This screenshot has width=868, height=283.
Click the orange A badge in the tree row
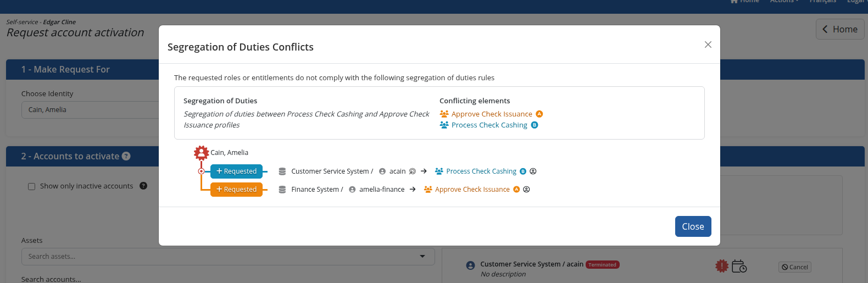(x=516, y=190)
